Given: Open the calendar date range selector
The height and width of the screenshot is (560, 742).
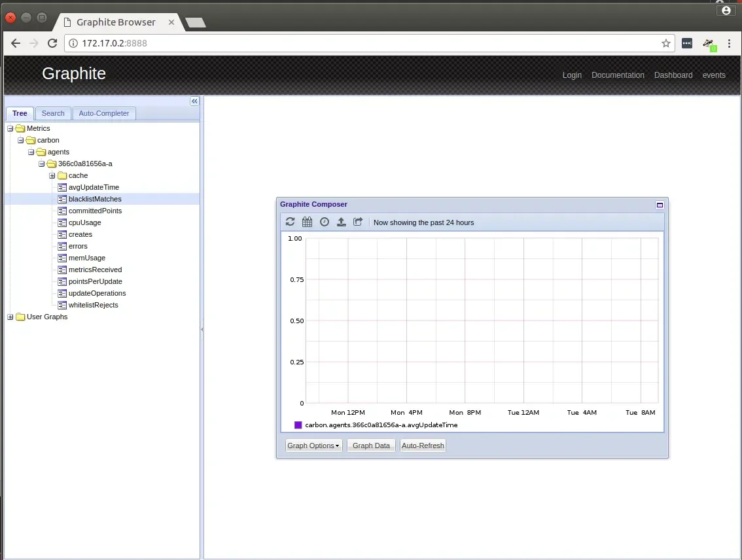Looking at the screenshot, I should [307, 222].
